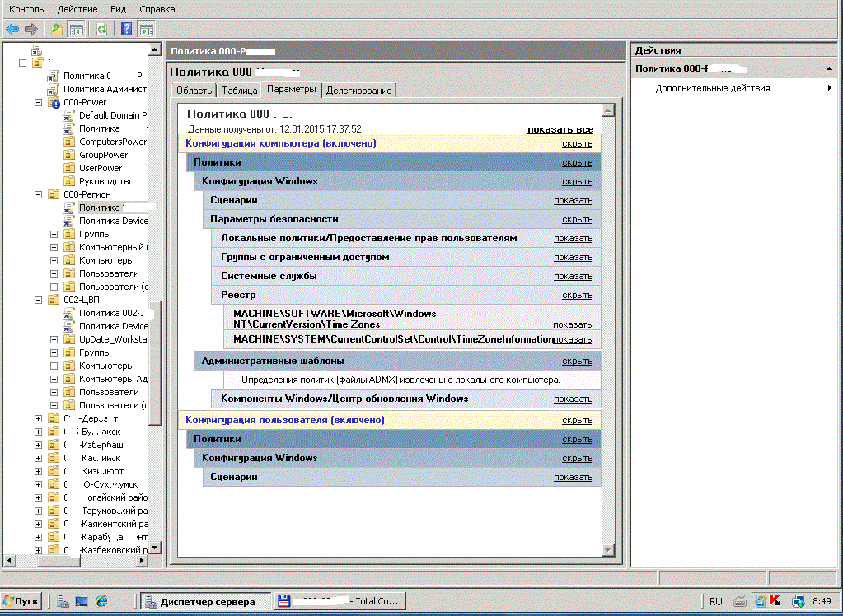
Task: Collapse the 000-Регион tree node
Action: coord(38,194)
